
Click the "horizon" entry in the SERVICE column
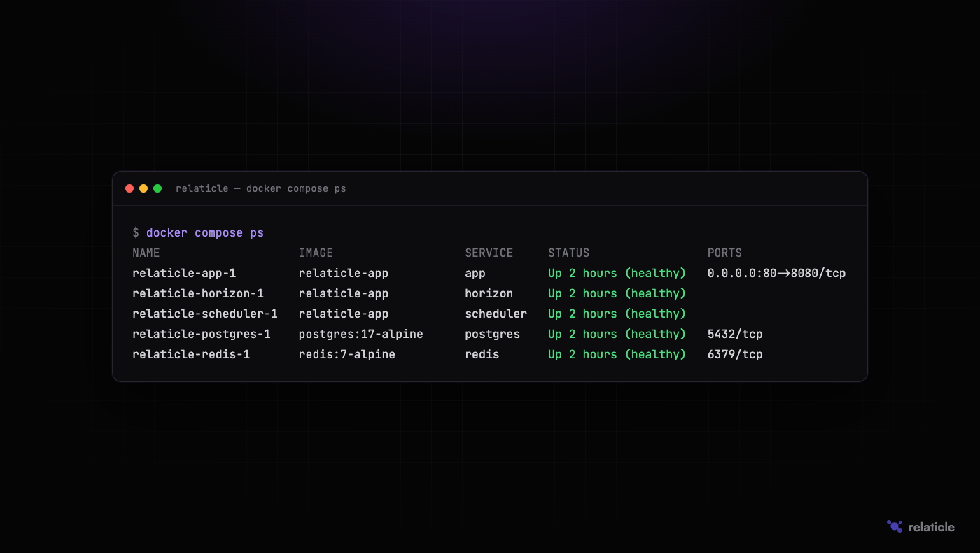tap(489, 293)
